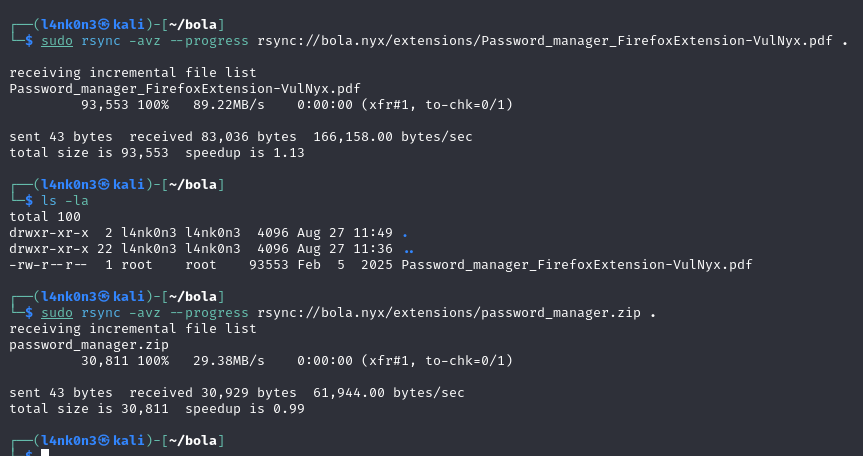Image resolution: width=863 pixels, height=456 pixels.
Task: Select the PDF filename in the ls listing
Action: (x=577, y=265)
